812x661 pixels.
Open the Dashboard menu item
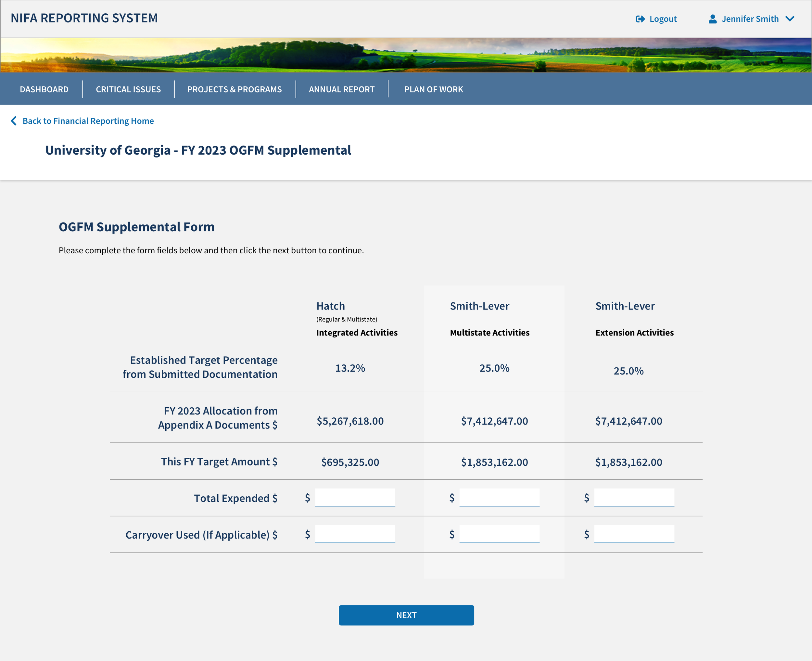[x=44, y=89]
